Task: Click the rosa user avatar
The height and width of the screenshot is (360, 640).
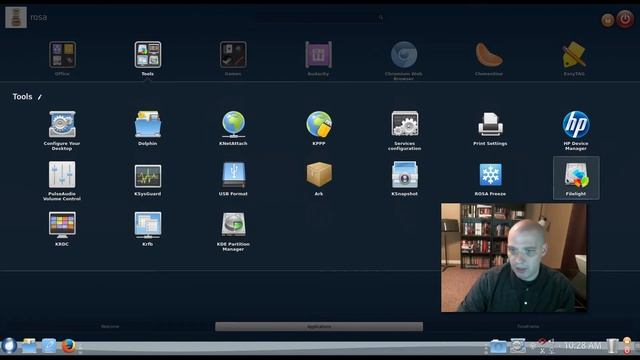Action: tap(16, 17)
